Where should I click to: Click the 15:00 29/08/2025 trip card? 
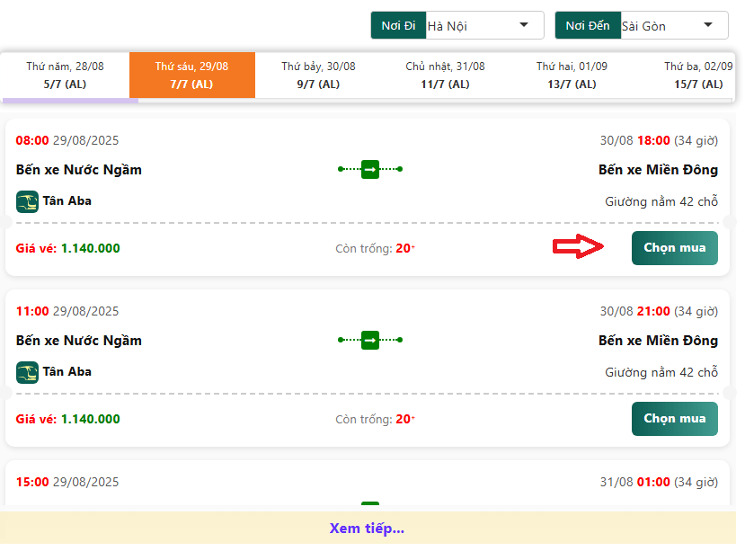coord(367,485)
